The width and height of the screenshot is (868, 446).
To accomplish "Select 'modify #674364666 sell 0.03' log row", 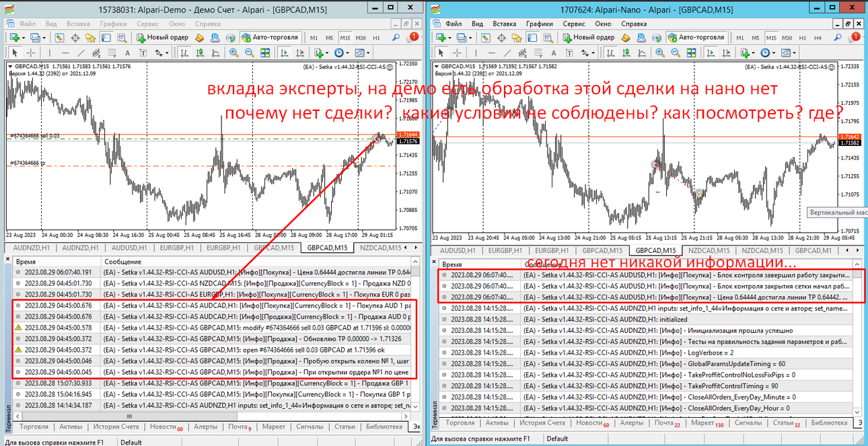I will (212, 328).
